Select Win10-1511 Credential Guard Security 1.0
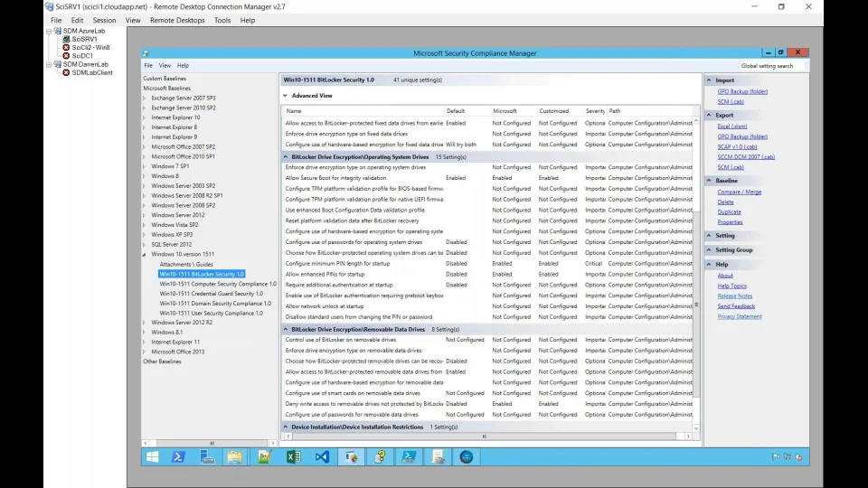868x488 pixels. tap(212, 294)
